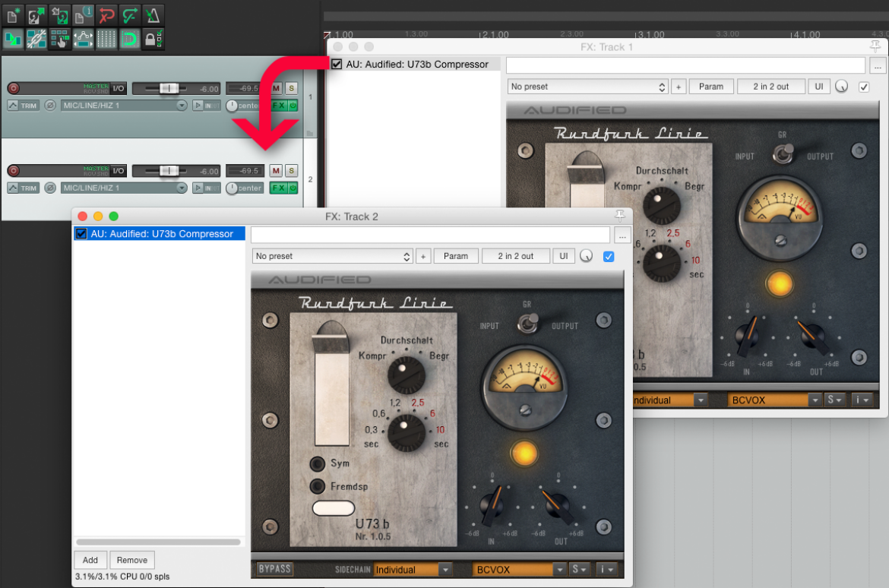
Task: Toggle grid lines in the toolbar
Action: tap(106, 40)
